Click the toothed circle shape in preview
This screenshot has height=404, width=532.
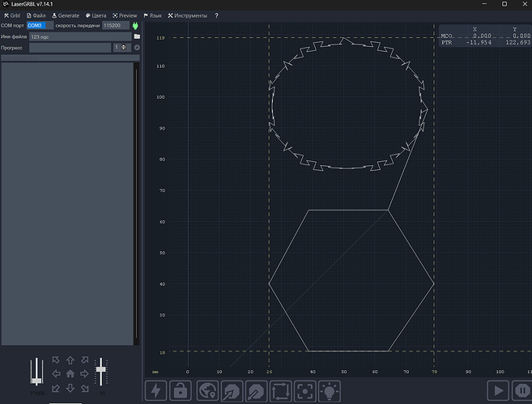[x=348, y=104]
